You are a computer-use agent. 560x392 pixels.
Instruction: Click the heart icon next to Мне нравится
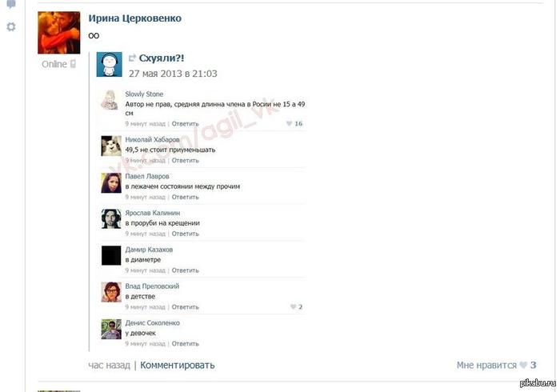pos(523,365)
